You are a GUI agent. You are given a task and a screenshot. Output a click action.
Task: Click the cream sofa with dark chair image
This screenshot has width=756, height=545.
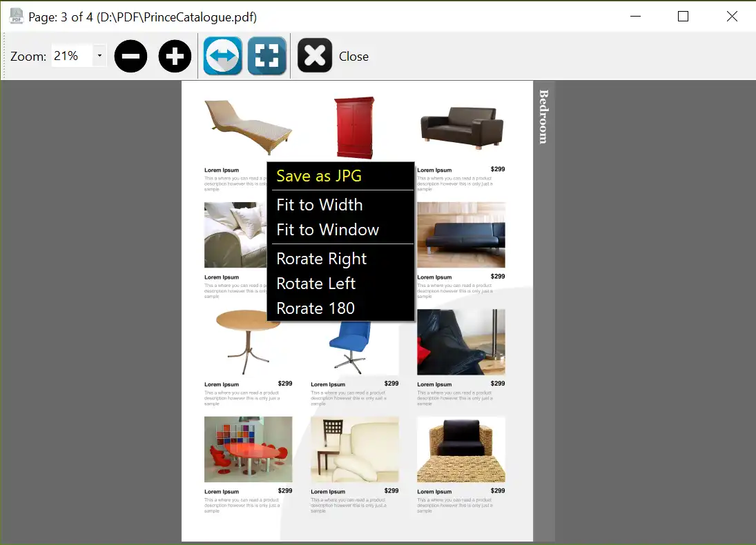(x=354, y=449)
